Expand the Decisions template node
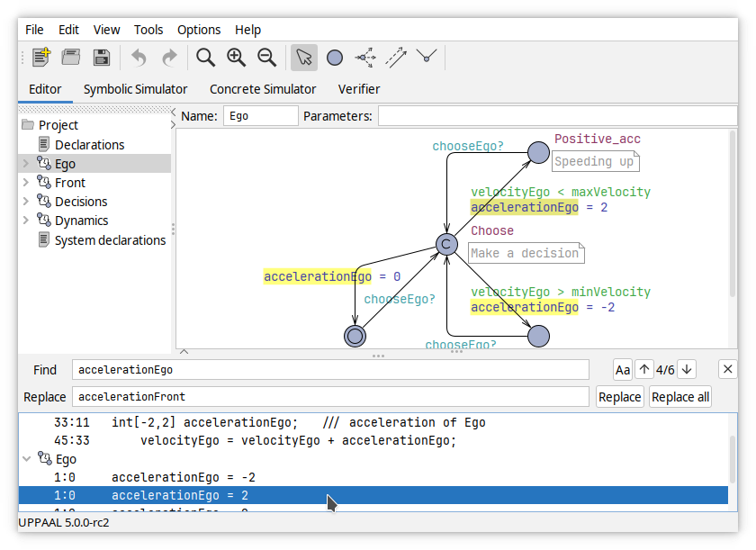 [x=26, y=202]
